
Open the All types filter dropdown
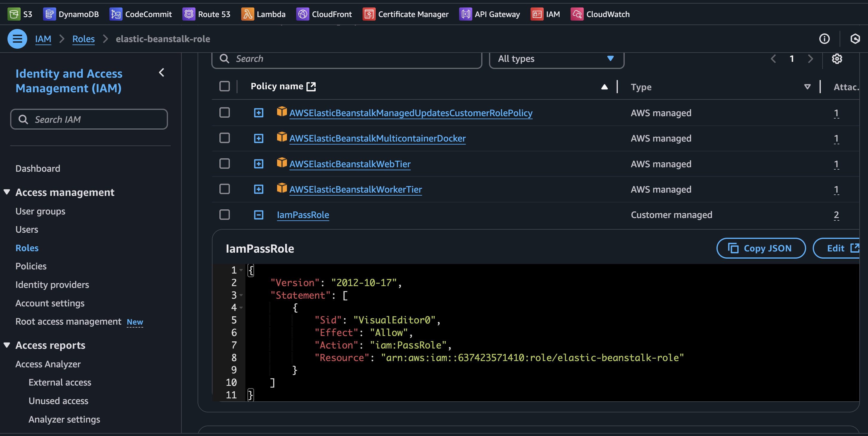(556, 59)
